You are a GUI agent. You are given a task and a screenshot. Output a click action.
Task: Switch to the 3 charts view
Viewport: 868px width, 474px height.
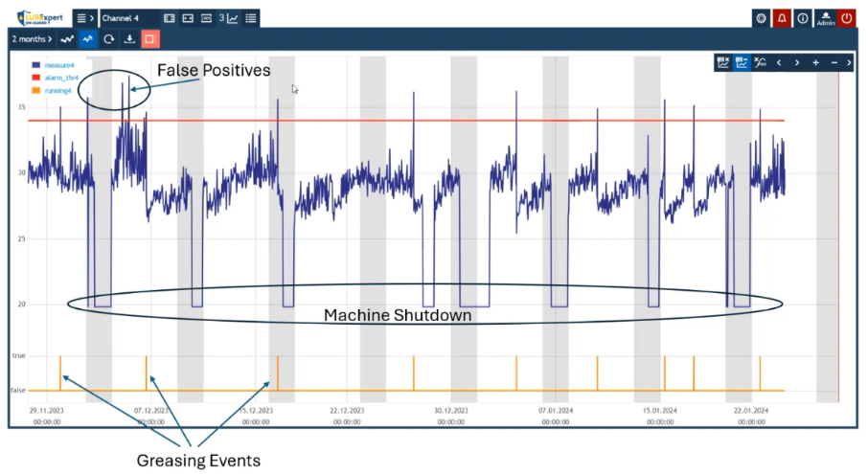tap(228, 18)
